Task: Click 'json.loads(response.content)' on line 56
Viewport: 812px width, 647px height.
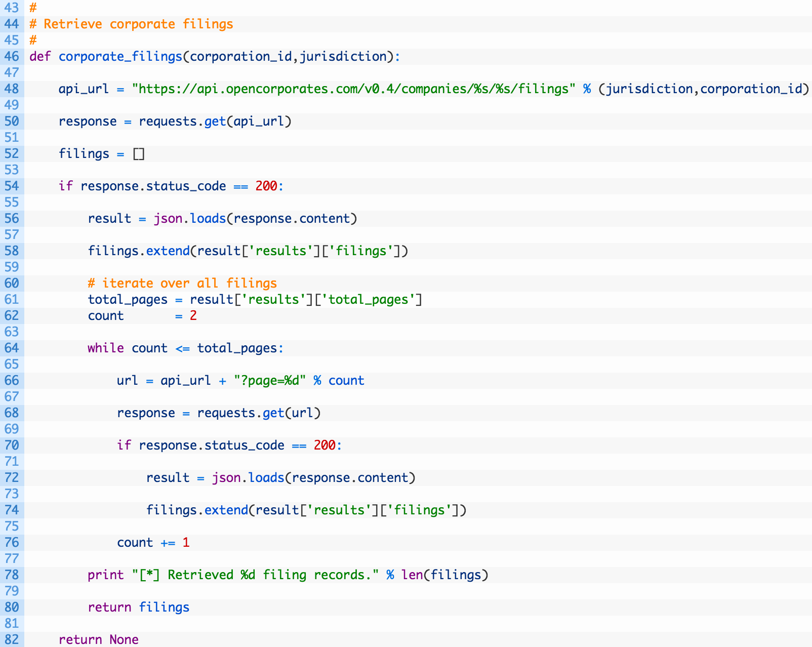Action: [256, 218]
